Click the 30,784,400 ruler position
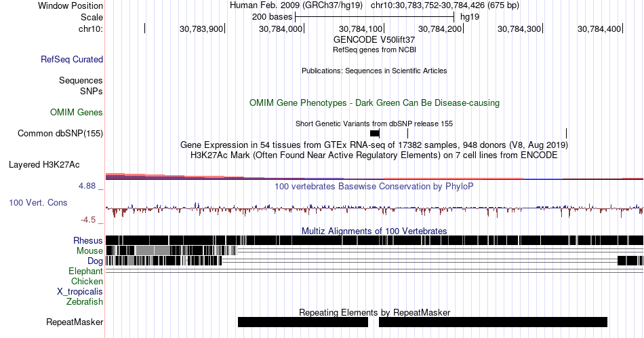The image size is (644, 338). (x=599, y=29)
